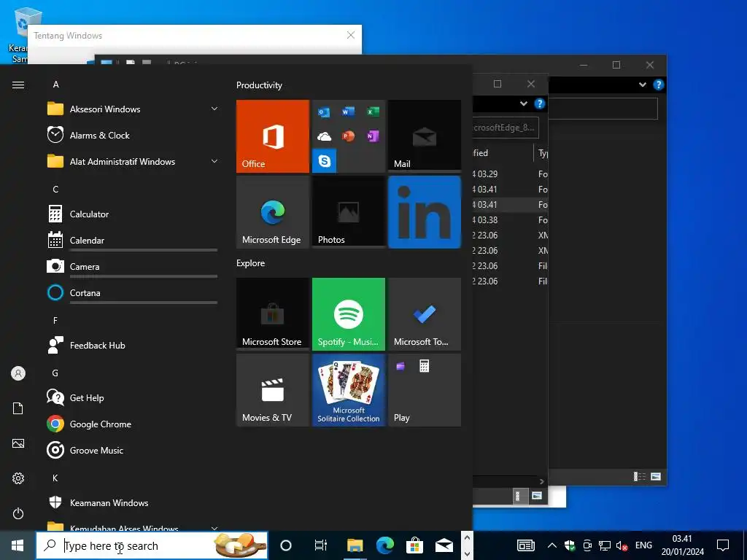
Task: Open the Microsoft To Do tile
Action: [x=425, y=314]
